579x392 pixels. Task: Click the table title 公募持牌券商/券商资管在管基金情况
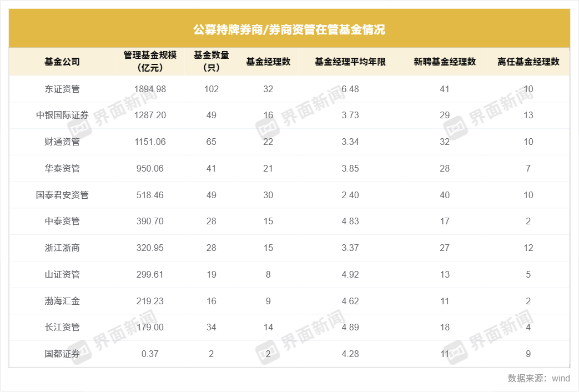(x=289, y=29)
